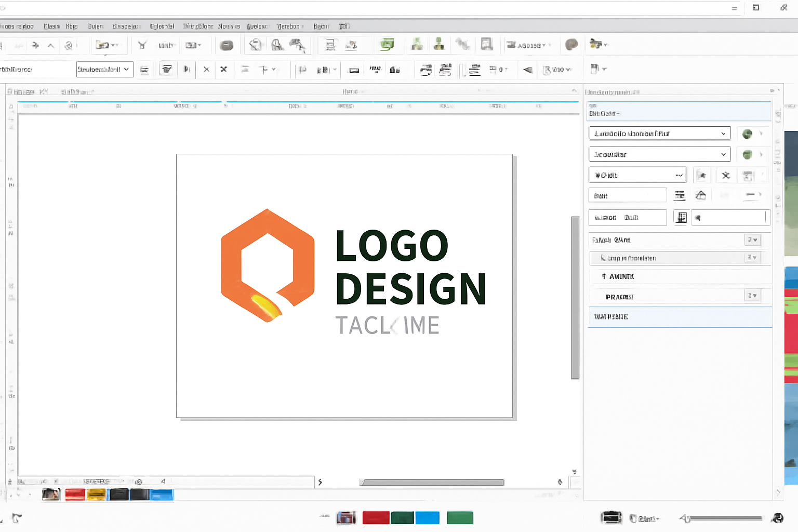Click the upward caret icon in the top toolbar
Screen dimensions: 798x532
click(51, 46)
